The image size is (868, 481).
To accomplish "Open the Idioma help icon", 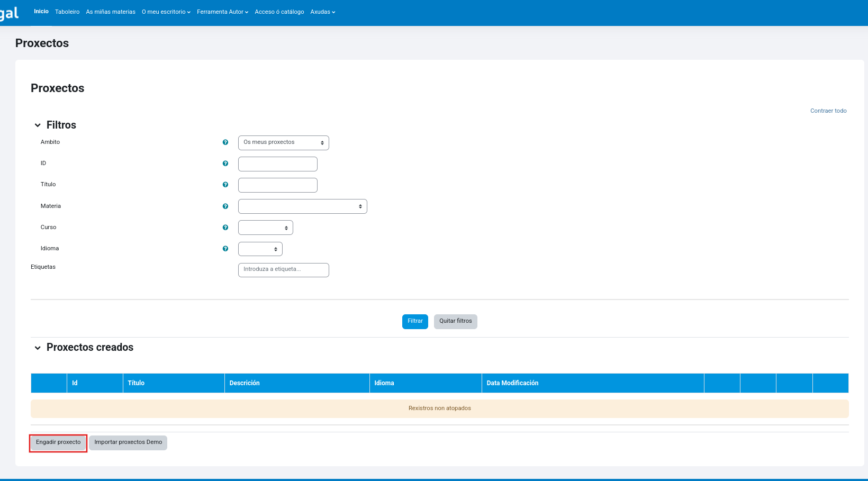I will [x=225, y=249].
